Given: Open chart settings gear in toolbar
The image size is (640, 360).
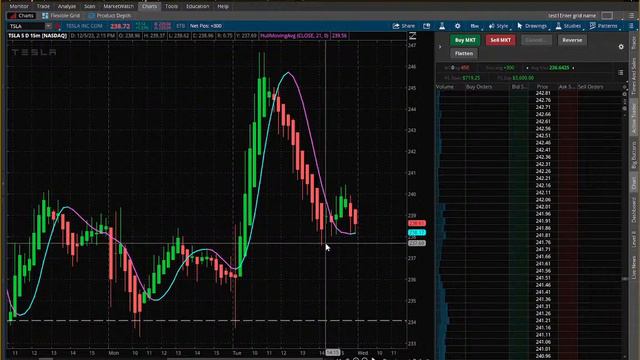Looking at the screenshot, I should (458, 26).
